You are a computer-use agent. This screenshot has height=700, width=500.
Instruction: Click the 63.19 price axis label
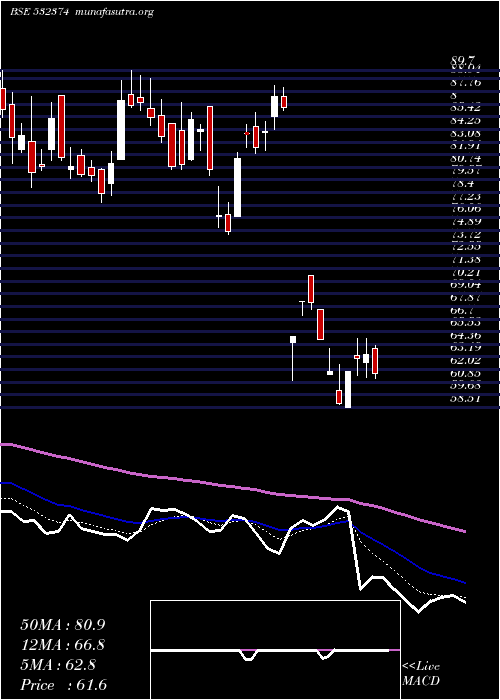pos(465,348)
